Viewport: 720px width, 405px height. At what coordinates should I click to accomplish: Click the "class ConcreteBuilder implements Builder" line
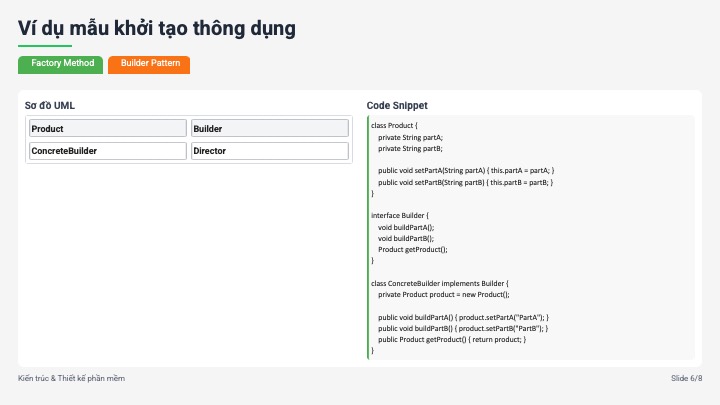click(440, 283)
